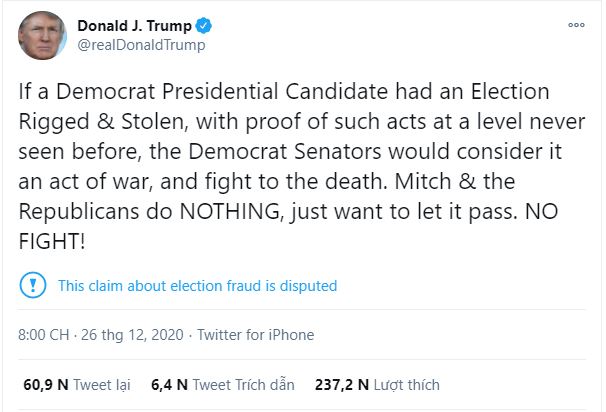The image size is (606, 412).
Task: Open the Tweet Trích dẫn list
Action: point(241,384)
